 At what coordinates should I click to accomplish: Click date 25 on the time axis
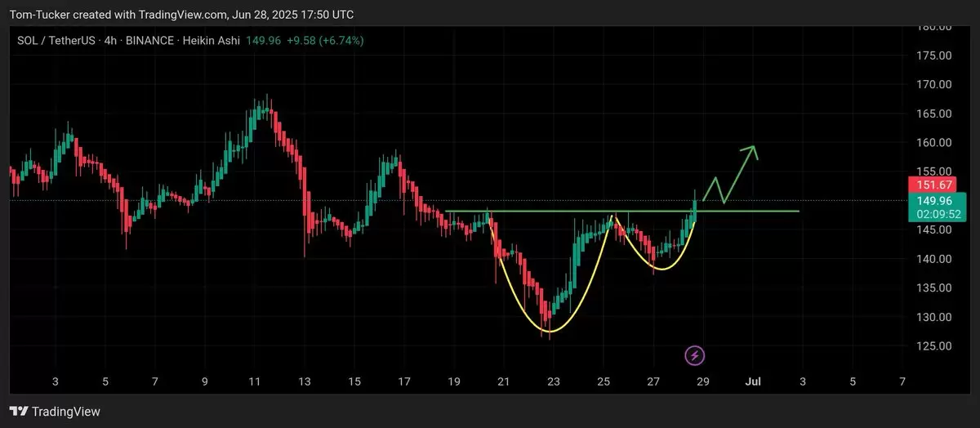(x=604, y=381)
